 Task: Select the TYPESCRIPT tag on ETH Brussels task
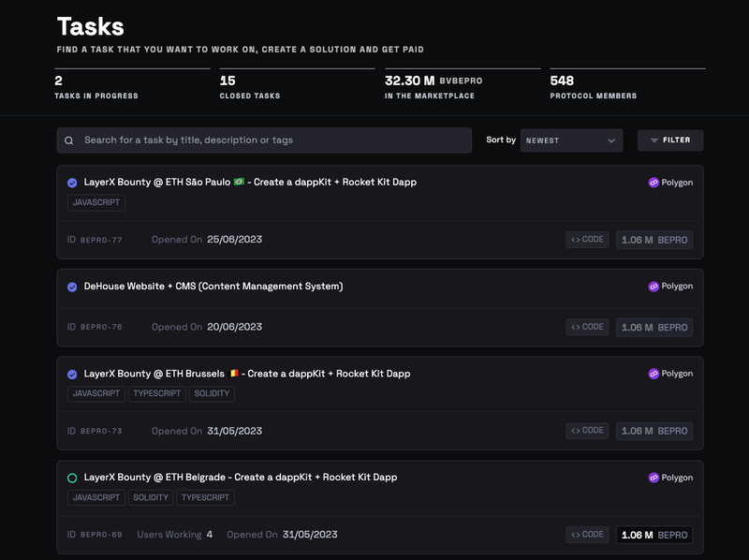(x=156, y=393)
